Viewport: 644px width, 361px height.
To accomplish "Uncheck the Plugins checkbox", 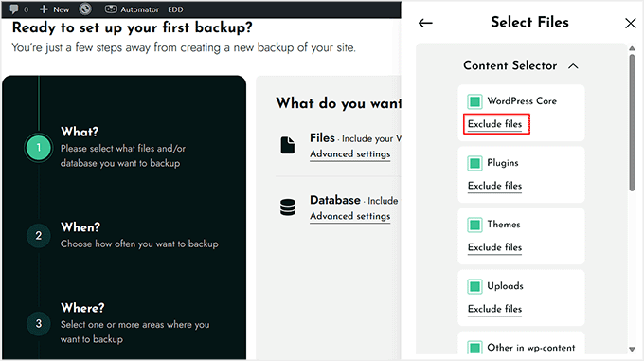I will pos(474,163).
